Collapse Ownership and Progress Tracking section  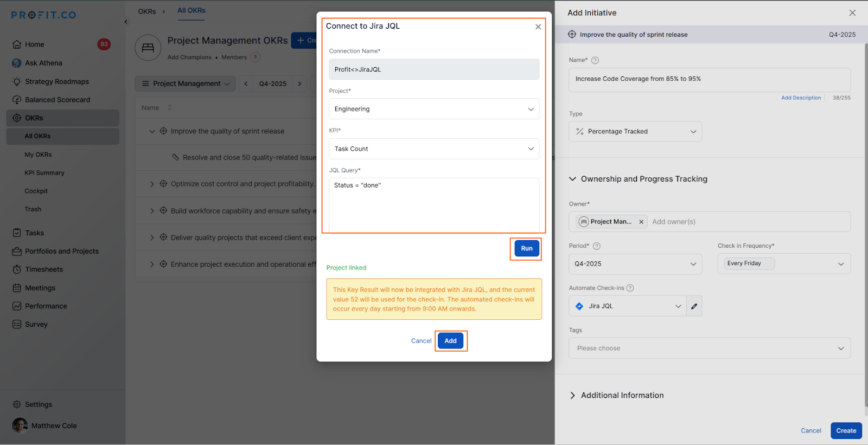click(x=572, y=179)
